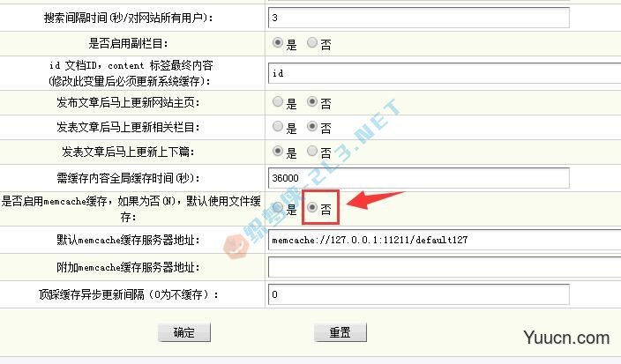621x364 pixels.
Task: Focus the 顶踩缓存异步更新间隔 input
Action: tap(419, 294)
